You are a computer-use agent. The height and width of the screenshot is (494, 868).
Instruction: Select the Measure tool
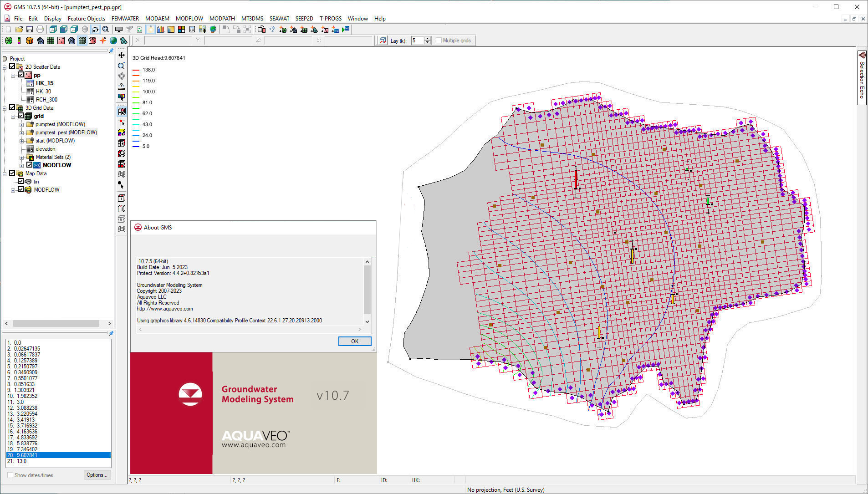(x=122, y=86)
